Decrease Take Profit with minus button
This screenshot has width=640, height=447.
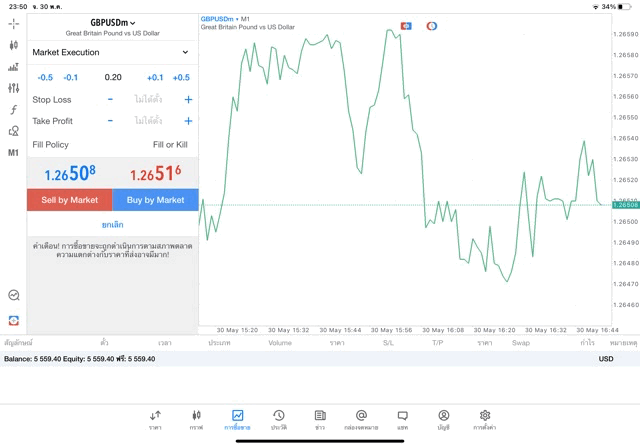click(x=110, y=121)
